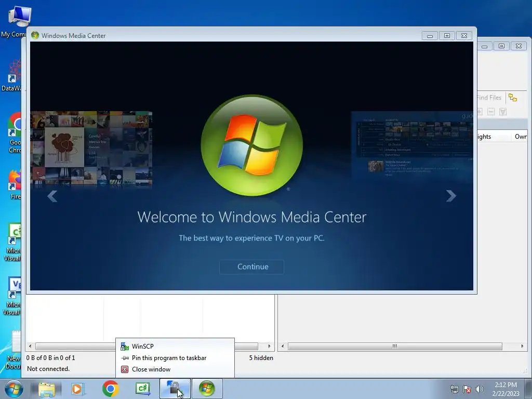
Task: Select the TV guide preview thumbnail
Action: tap(412, 145)
